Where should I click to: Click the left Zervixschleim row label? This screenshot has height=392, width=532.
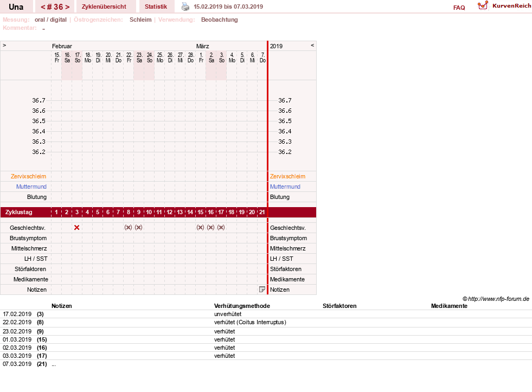[x=28, y=176]
